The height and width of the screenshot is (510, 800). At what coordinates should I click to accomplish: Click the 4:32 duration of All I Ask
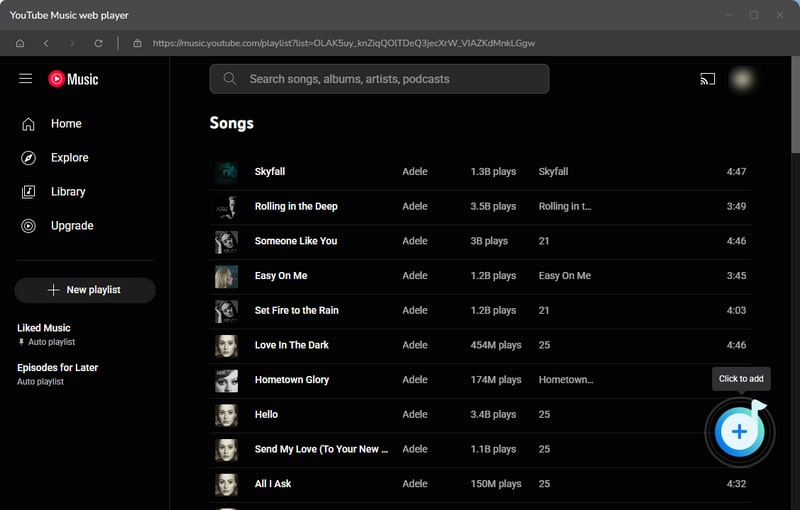point(736,484)
